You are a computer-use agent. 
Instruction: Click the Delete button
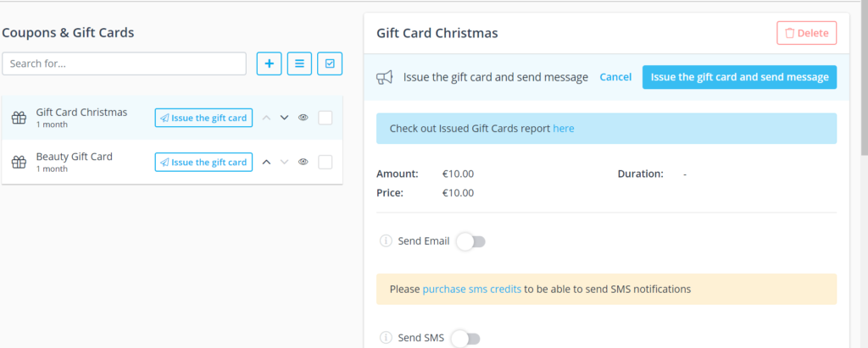[x=807, y=33]
